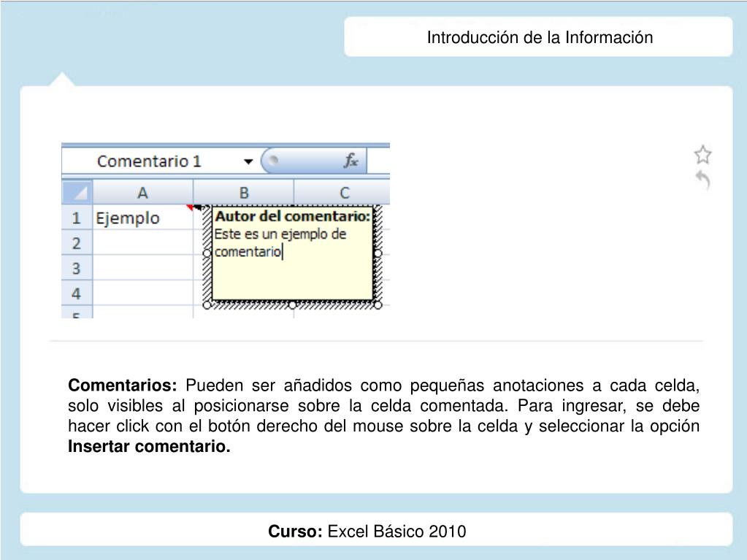Click the bold 'Insertar comentario.' text
Image resolution: width=747 pixels, height=560 pixels.
point(149,446)
